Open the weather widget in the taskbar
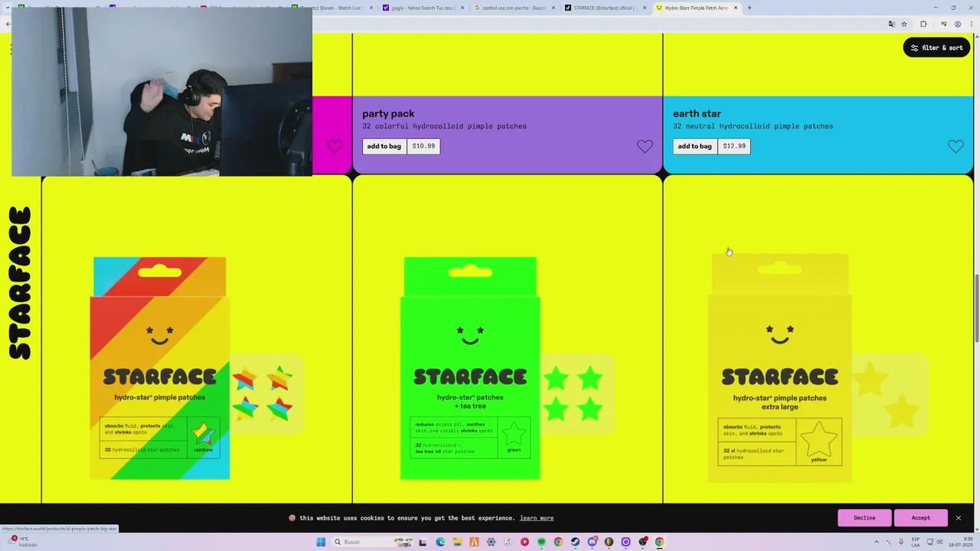 (23, 542)
